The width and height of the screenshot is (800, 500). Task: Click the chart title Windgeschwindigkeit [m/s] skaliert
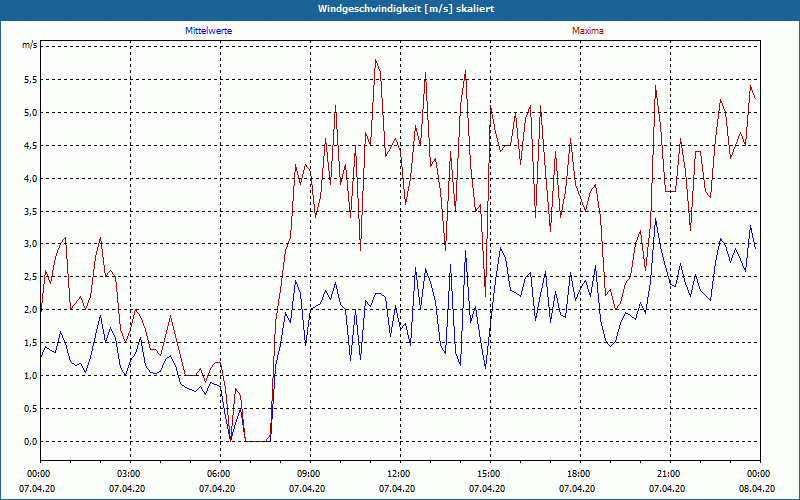406,9
